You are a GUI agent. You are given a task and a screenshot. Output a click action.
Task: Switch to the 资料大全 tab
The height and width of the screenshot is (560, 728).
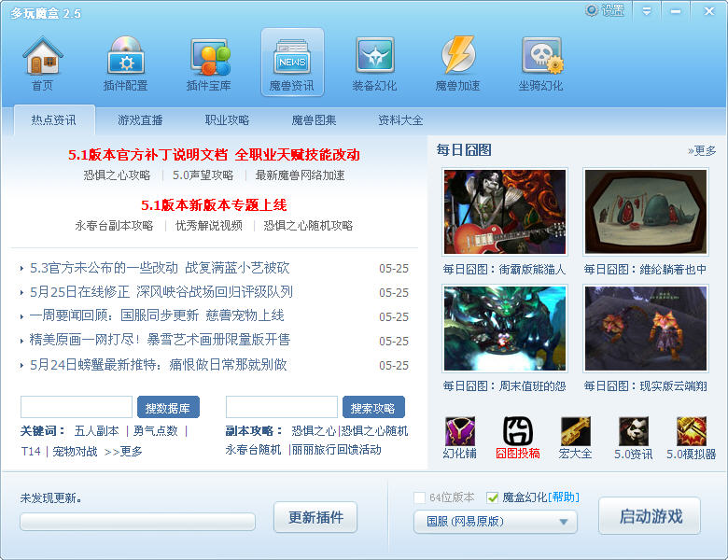click(400, 120)
